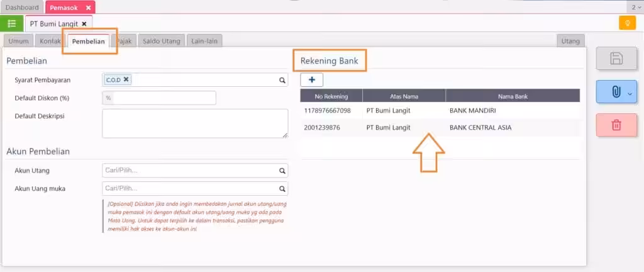
Task: Add a bank account with plus button
Action: pyautogui.click(x=312, y=80)
